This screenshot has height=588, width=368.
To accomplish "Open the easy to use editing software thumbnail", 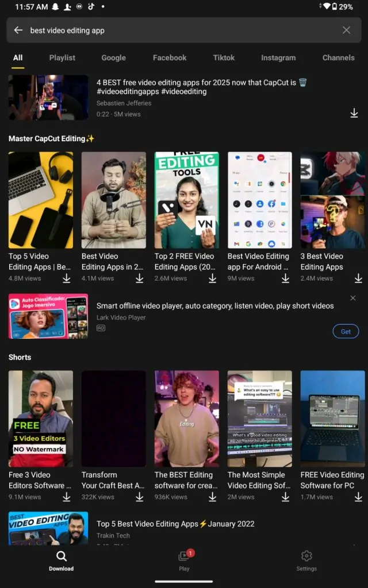I will click(x=259, y=419).
